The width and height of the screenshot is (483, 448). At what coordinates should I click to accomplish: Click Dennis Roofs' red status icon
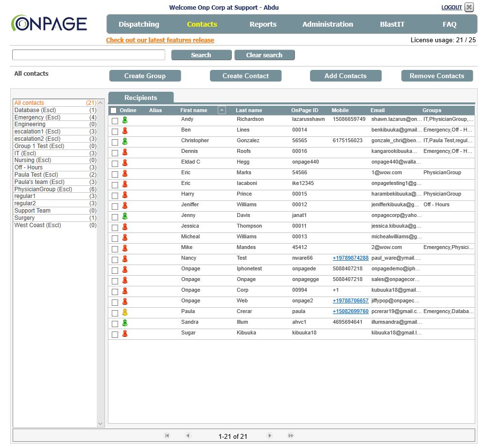point(125,152)
